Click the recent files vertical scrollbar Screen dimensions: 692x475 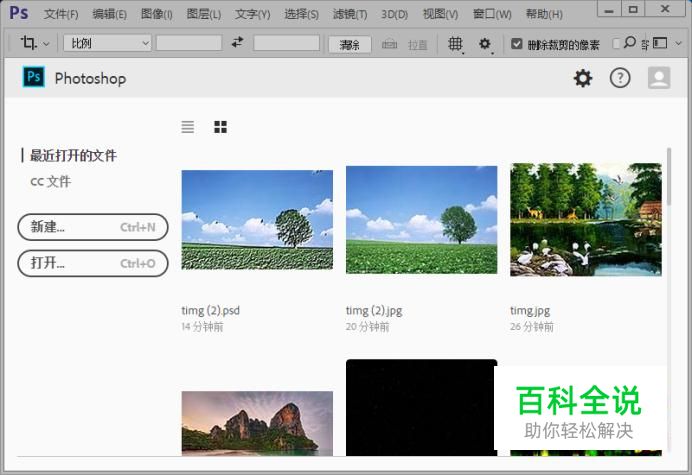[669, 177]
